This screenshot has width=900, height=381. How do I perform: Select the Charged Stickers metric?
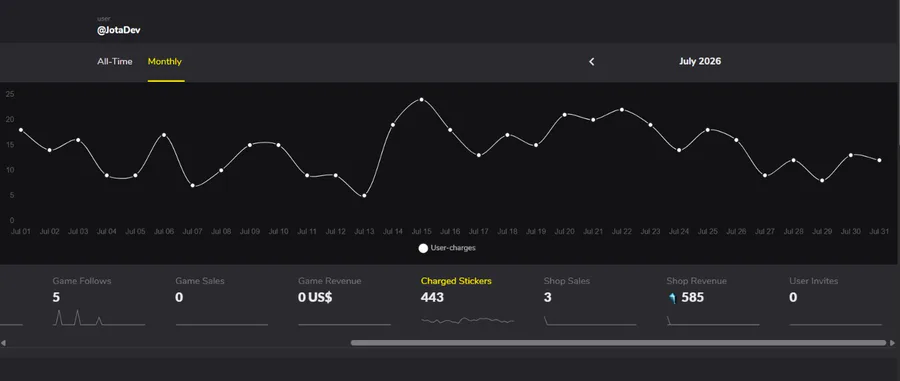[467, 303]
